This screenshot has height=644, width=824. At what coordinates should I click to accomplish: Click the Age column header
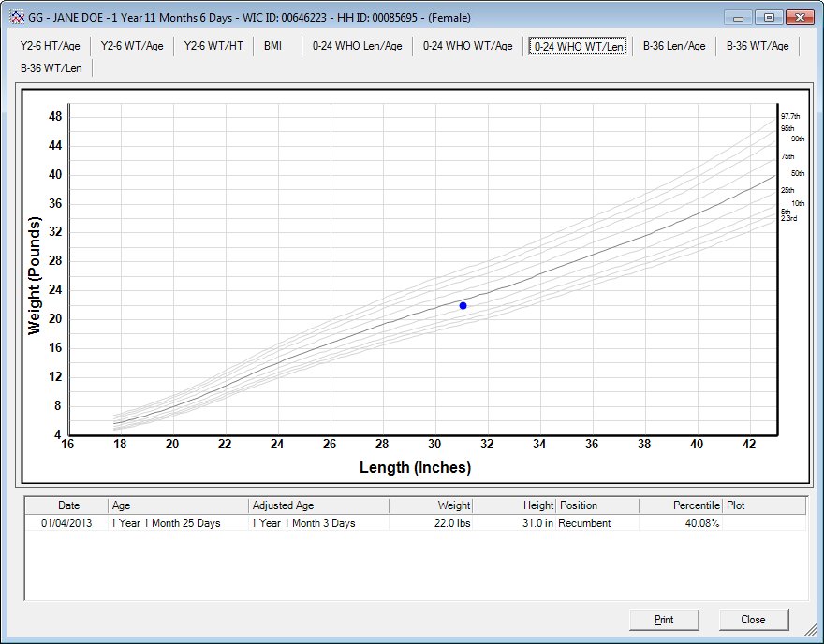point(178,505)
